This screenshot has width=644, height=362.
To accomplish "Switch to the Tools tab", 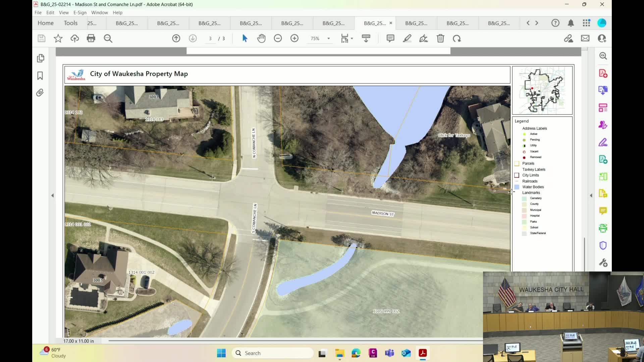I will [70, 23].
